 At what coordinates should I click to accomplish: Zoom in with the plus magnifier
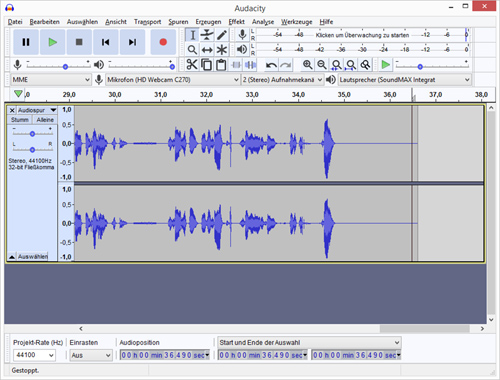click(307, 65)
